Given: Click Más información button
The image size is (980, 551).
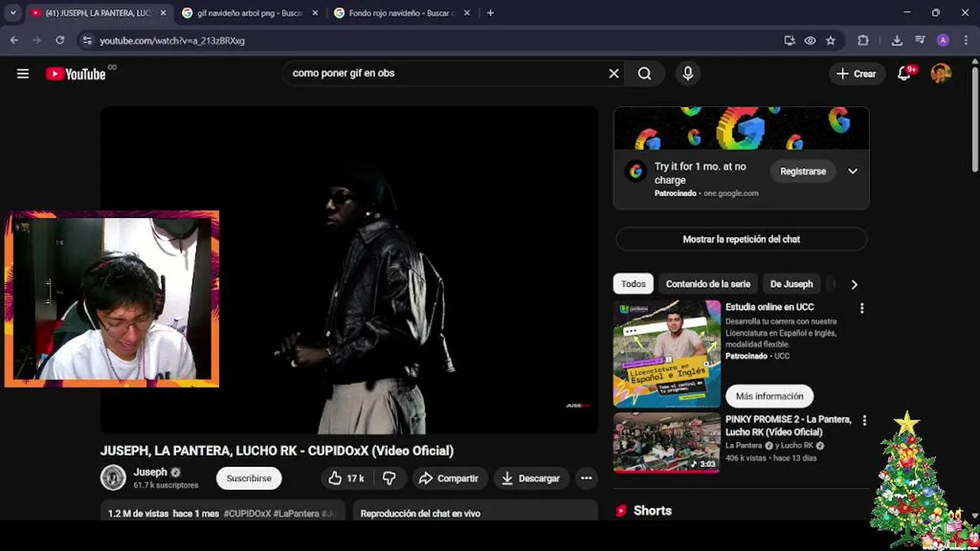Looking at the screenshot, I should 769,396.
